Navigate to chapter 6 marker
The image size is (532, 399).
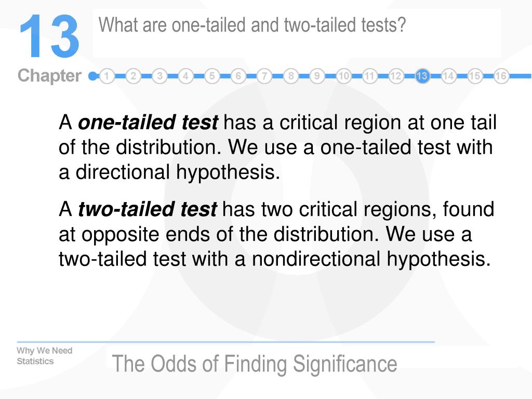pos(238,76)
